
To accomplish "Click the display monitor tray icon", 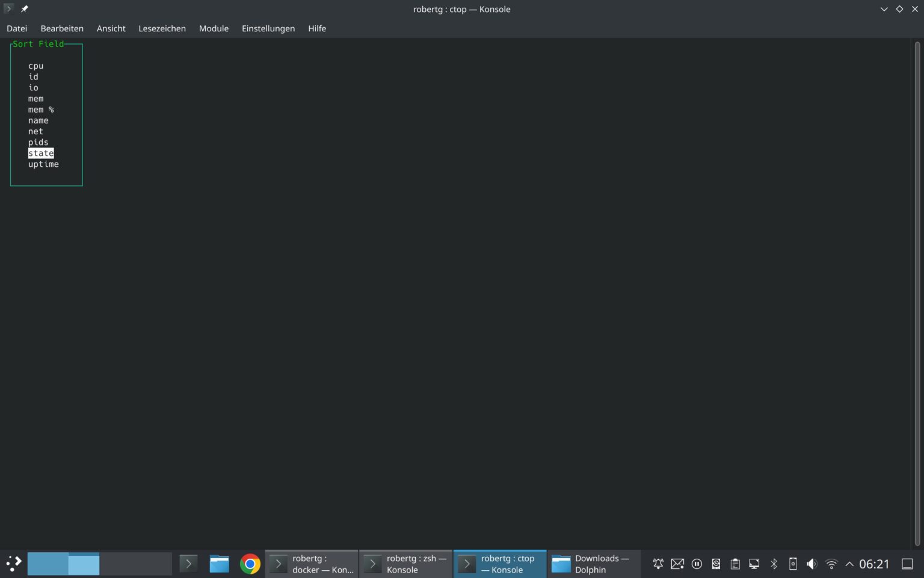I will click(754, 564).
